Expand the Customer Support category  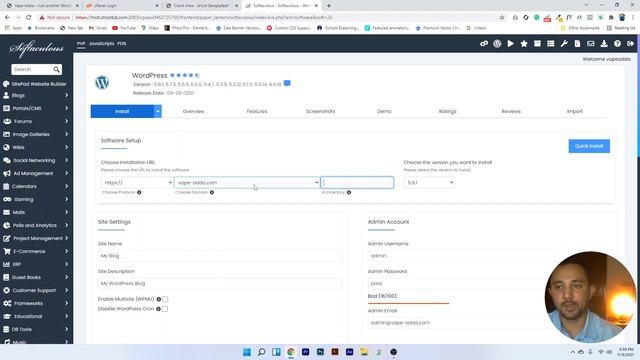click(x=36, y=291)
